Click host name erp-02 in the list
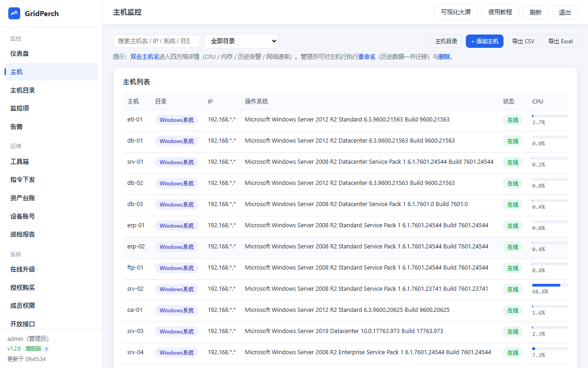Screen dimensions: 588x368 click(136, 247)
